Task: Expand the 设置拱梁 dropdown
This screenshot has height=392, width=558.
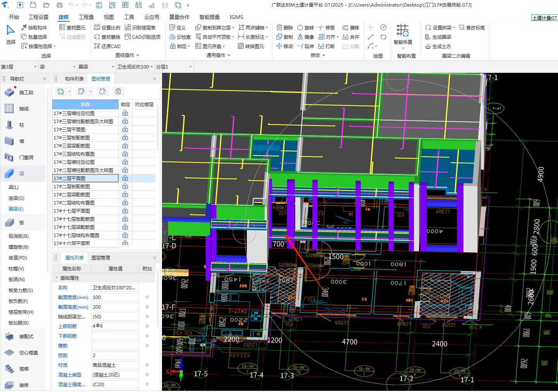Action: pyautogui.click(x=454, y=28)
